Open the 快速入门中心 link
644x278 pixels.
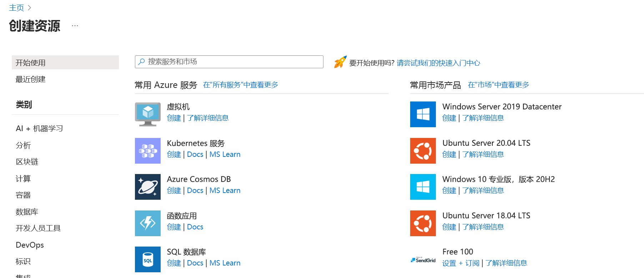click(x=438, y=63)
